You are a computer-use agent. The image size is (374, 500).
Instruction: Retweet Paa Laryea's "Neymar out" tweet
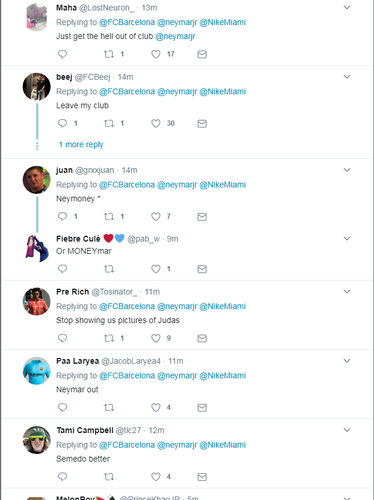[109, 407]
